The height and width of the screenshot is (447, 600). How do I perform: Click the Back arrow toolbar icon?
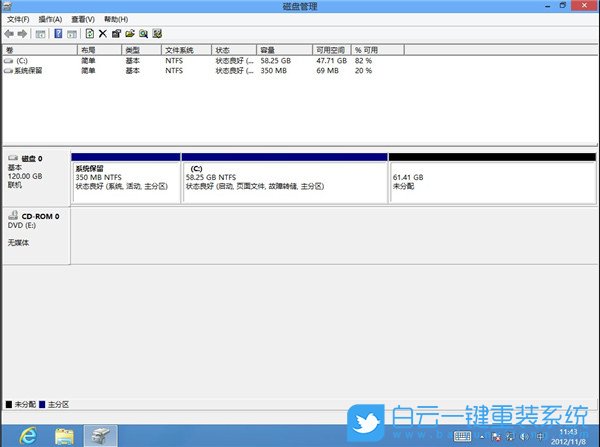point(9,33)
